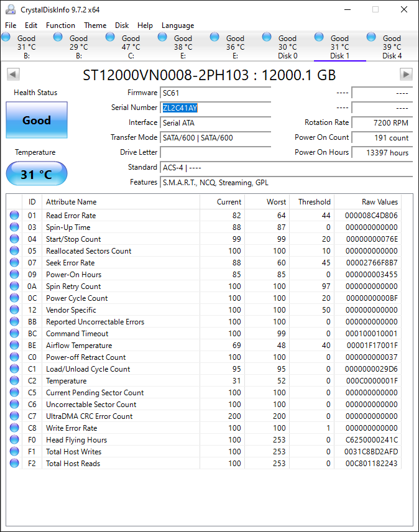This screenshot has width=419, height=532.
Task: Click the status orb beside Reallocated Sectors Count
Action: (x=14, y=251)
